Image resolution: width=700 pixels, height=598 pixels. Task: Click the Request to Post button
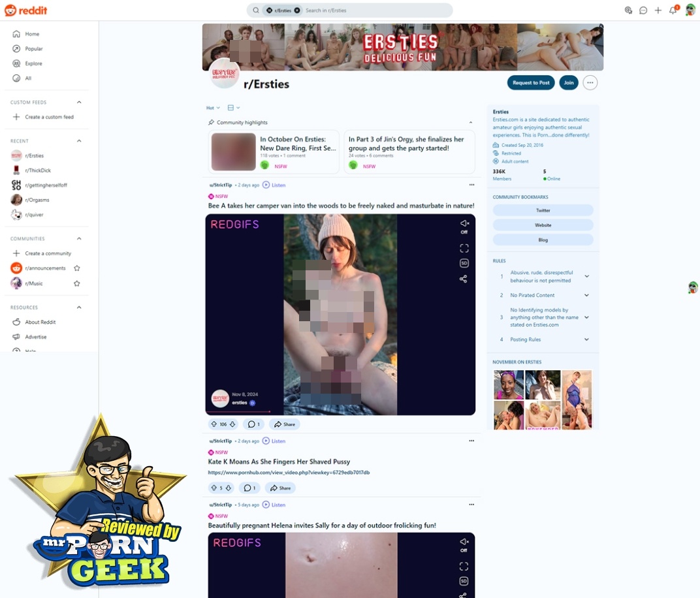coord(531,83)
